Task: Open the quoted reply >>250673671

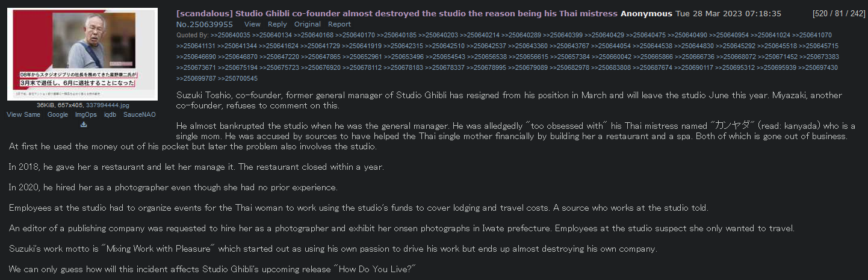Action: (x=196, y=67)
